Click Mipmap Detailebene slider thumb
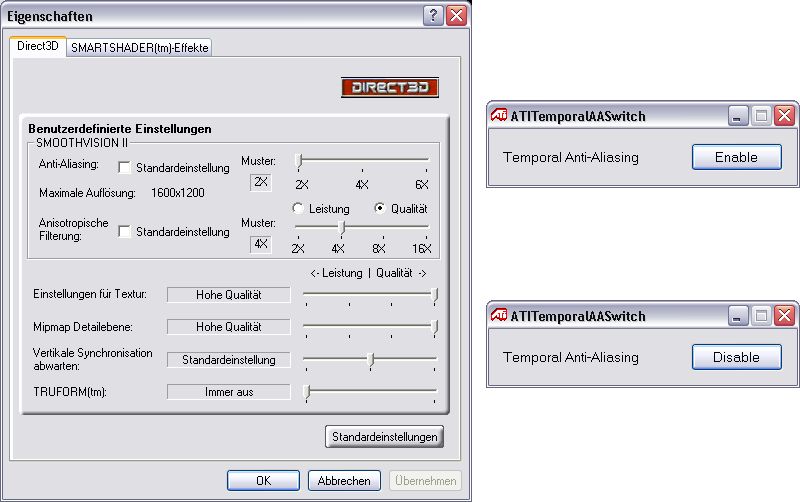Viewport: 800px width, 502px height. tap(435, 327)
